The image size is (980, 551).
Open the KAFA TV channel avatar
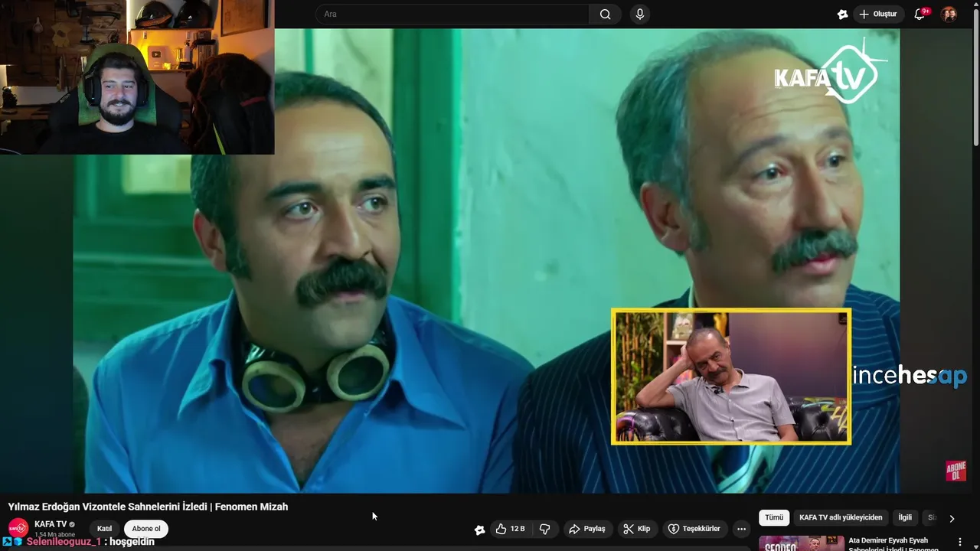tap(18, 528)
